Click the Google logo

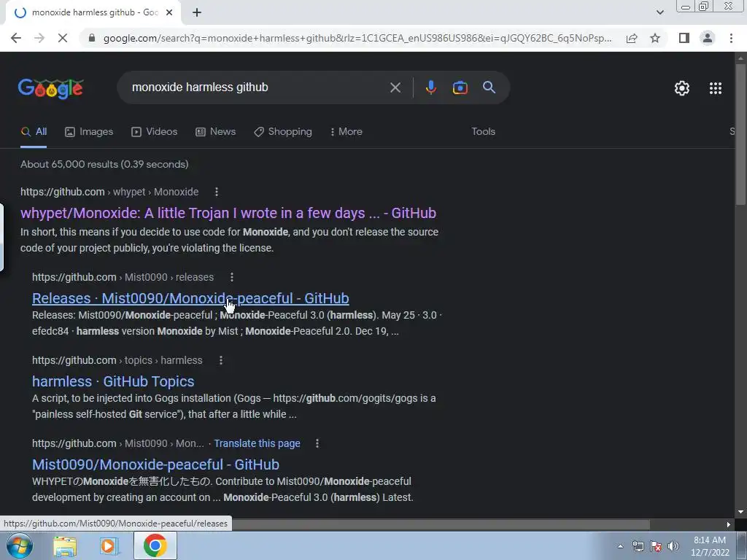pyautogui.click(x=51, y=88)
